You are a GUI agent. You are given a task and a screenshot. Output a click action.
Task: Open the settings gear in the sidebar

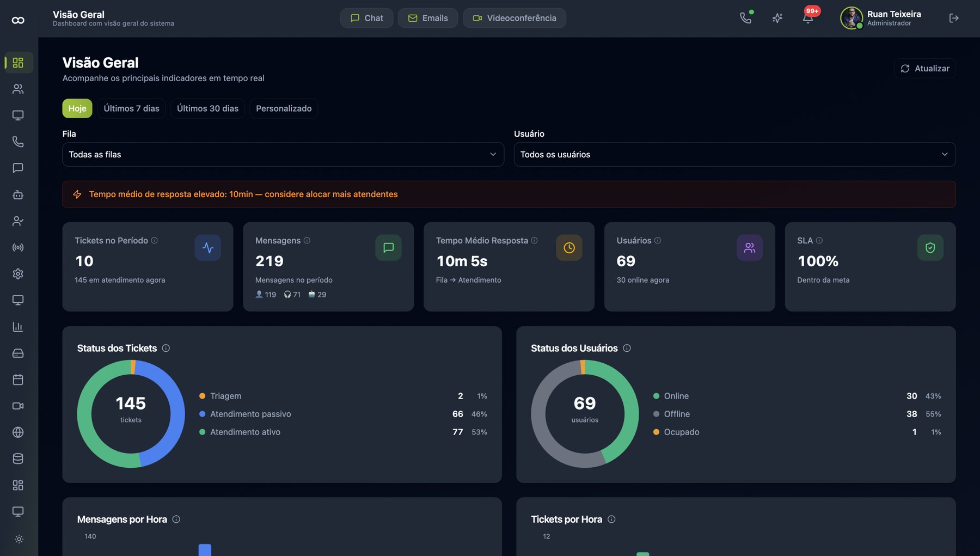[x=18, y=274]
